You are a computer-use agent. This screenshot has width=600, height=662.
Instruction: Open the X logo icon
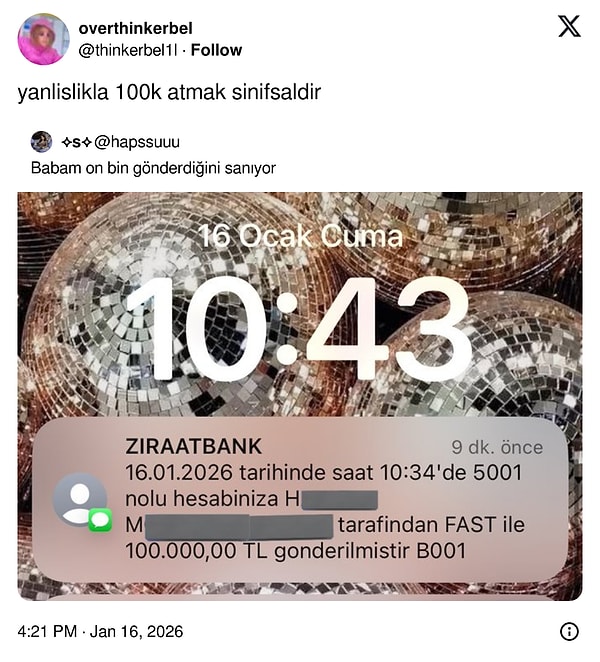pyautogui.click(x=570, y=26)
